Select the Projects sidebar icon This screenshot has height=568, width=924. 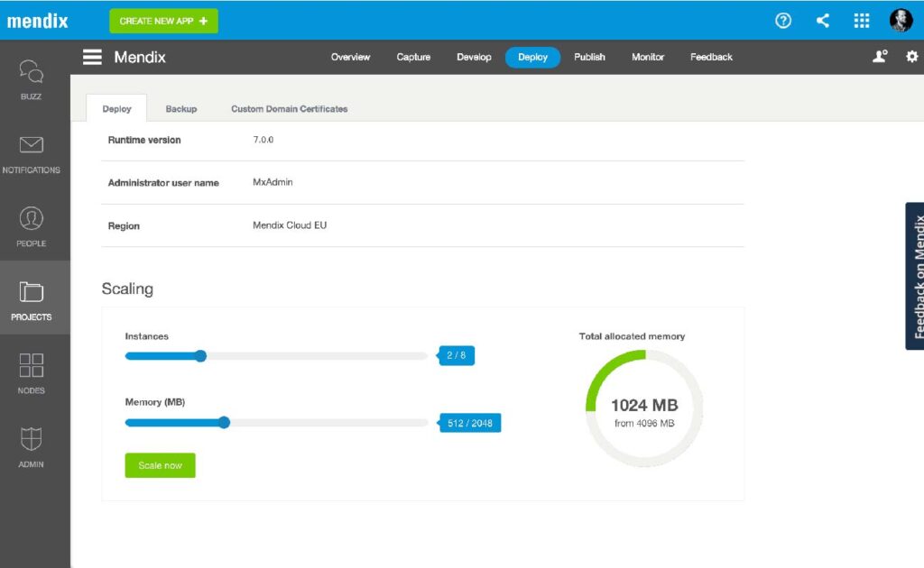(32, 298)
